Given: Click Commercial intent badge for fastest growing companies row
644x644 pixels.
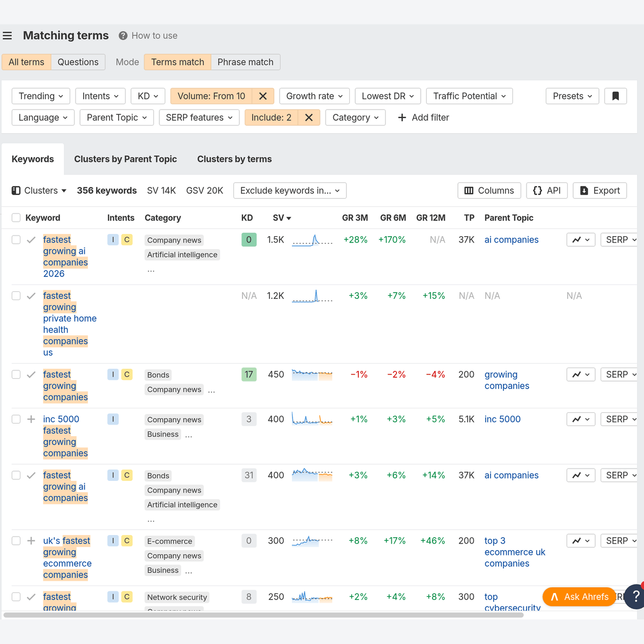Looking at the screenshot, I should [x=127, y=375].
